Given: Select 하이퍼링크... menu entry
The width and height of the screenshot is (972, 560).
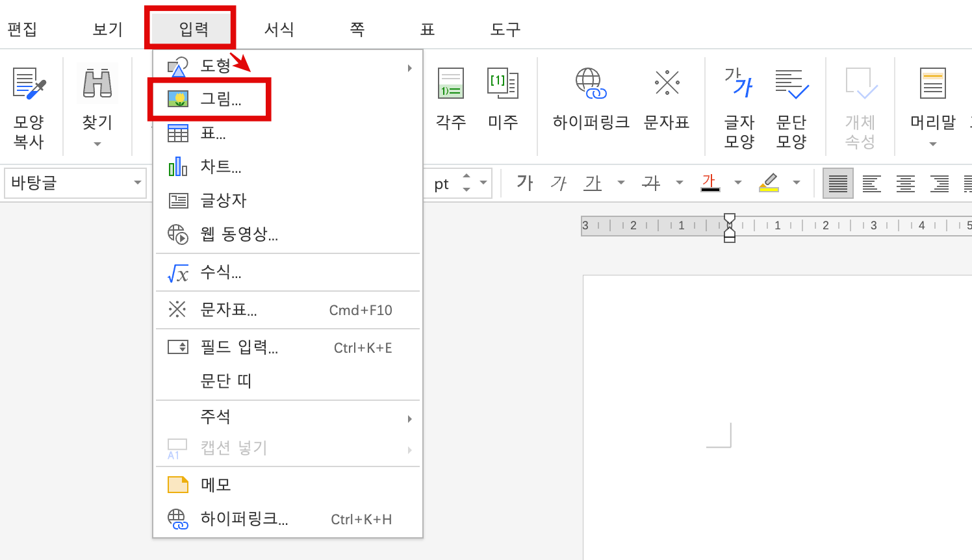Looking at the screenshot, I should 288,518.
